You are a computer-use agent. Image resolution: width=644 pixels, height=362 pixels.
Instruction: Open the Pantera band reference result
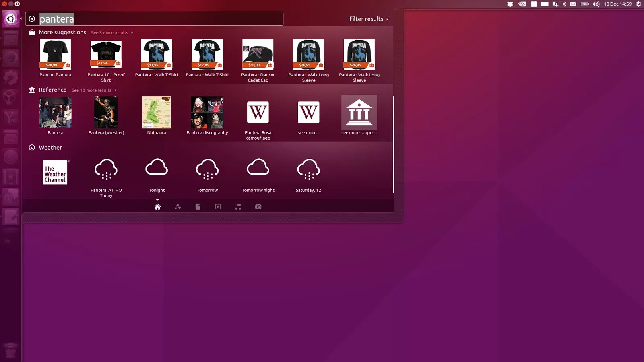click(x=56, y=116)
